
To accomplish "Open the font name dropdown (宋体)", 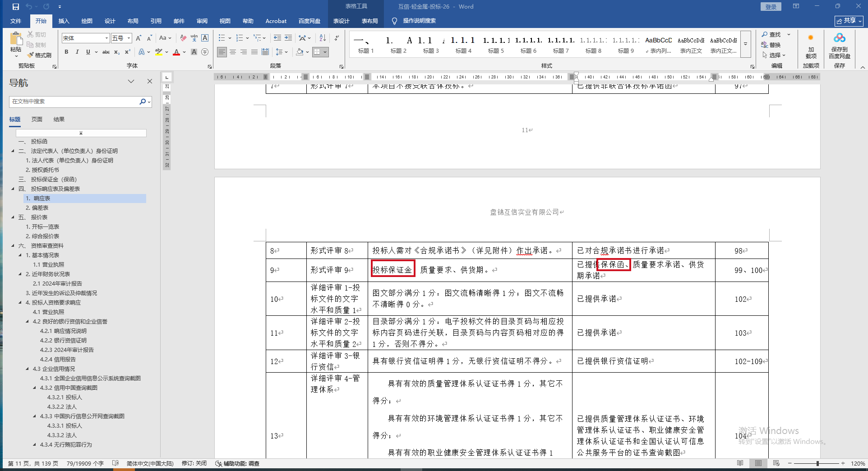I will (107, 38).
